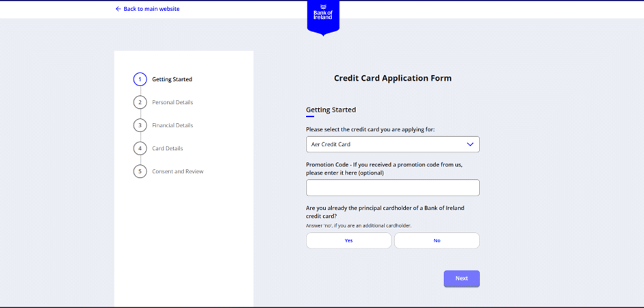Image resolution: width=644 pixels, height=308 pixels.
Task: Click the credit card dropdown chevron arrow
Action: coord(470,144)
